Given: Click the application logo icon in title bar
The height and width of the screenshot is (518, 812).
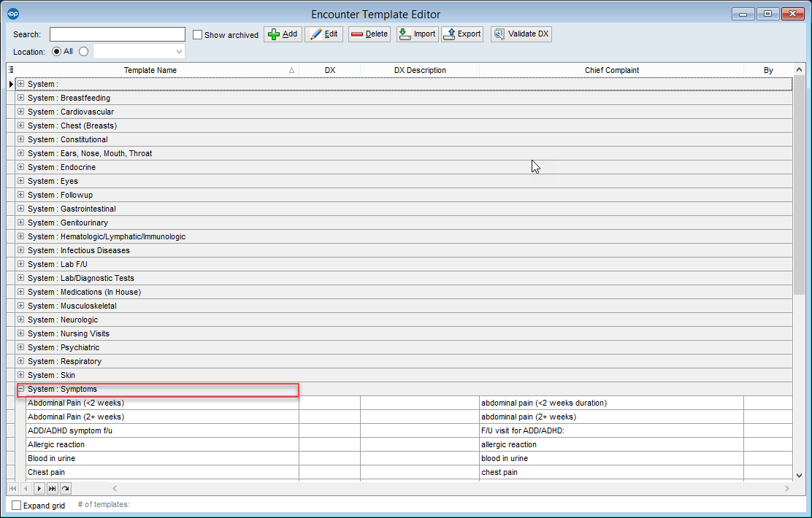Looking at the screenshot, I should (x=13, y=13).
